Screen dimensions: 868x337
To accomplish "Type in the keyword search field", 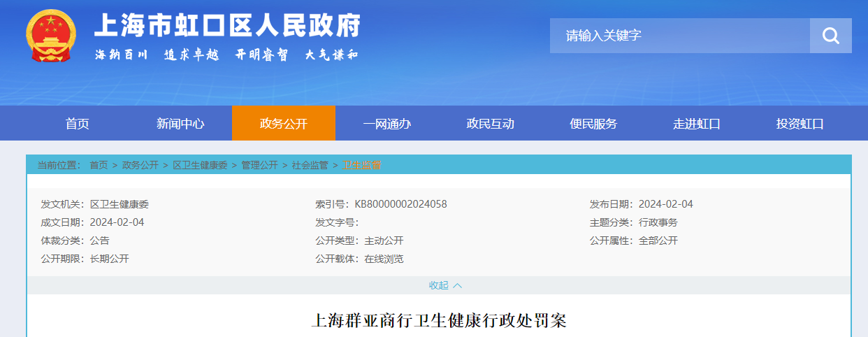I will (x=679, y=36).
